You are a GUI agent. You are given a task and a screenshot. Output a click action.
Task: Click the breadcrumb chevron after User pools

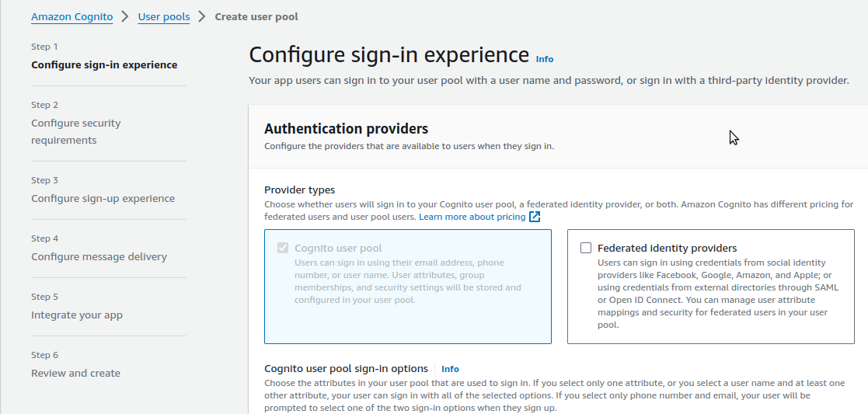click(202, 16)
